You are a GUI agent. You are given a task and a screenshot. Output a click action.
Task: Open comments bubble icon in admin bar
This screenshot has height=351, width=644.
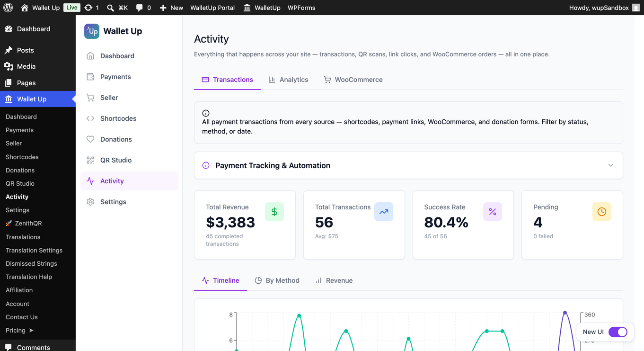coord(139,8)
